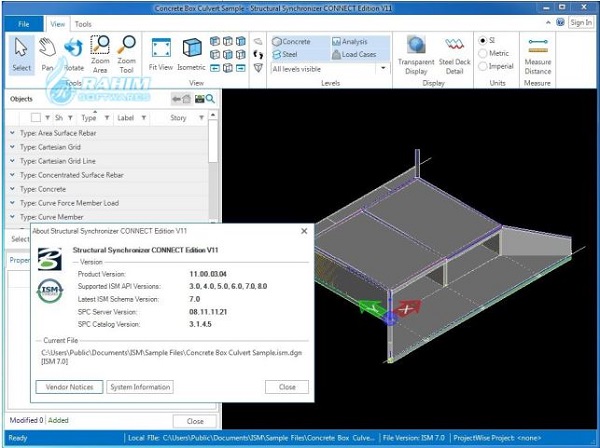Open the Type column filter
The height and width of the screenshot is (448, 600).
(x=107, y=118)
